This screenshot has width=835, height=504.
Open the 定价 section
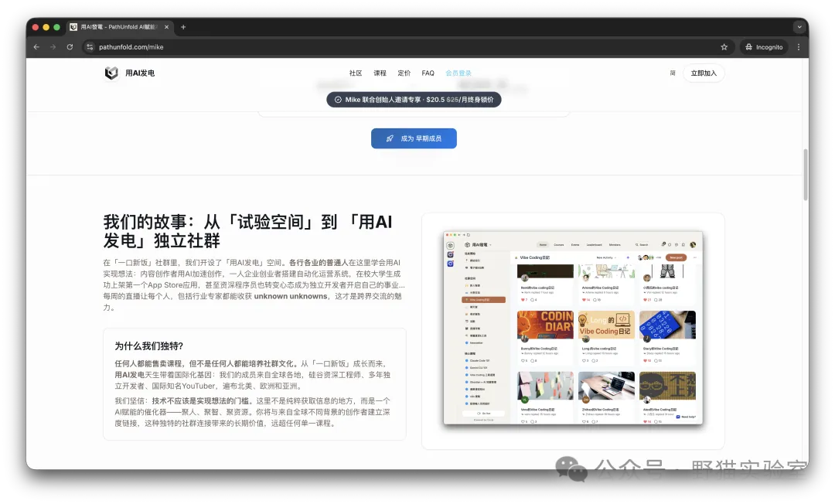(404, 73)
